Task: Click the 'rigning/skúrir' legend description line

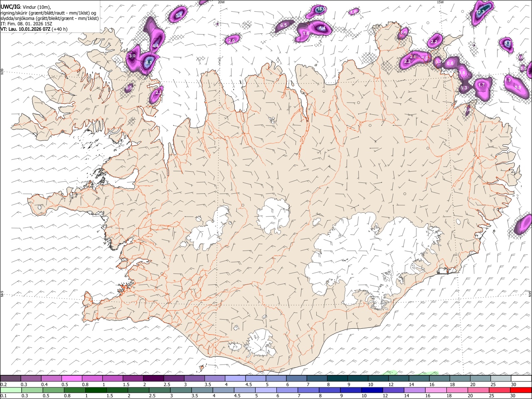Action: tap(48, 12)
